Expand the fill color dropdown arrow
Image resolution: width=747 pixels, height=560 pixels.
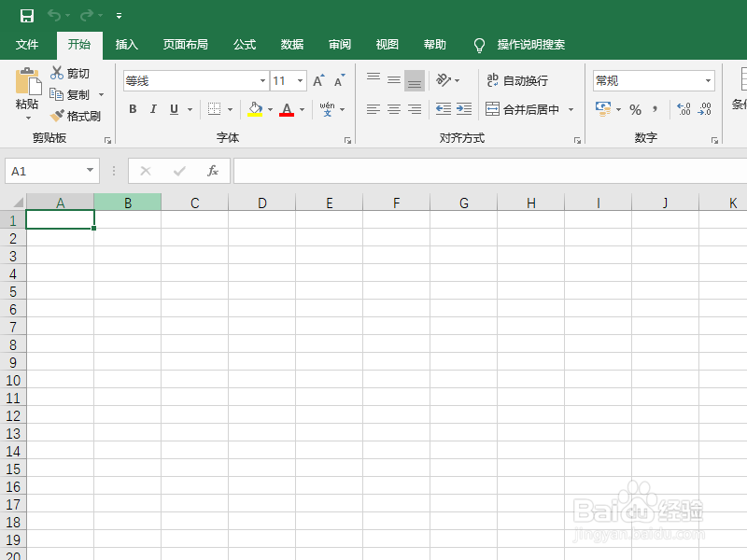click(x=270, y=109)
